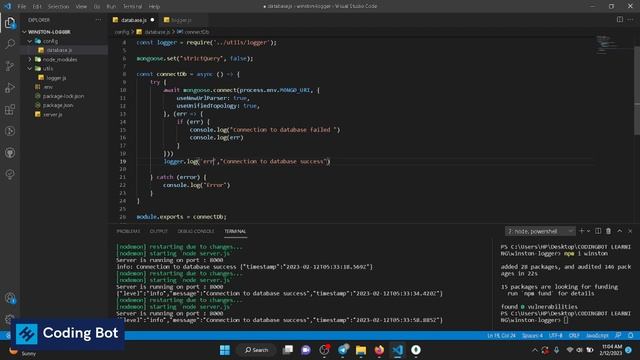The height and width of the screenshot is (360, 640).
Task: Open the terminal selector dropdown
Action: point(540,231)
